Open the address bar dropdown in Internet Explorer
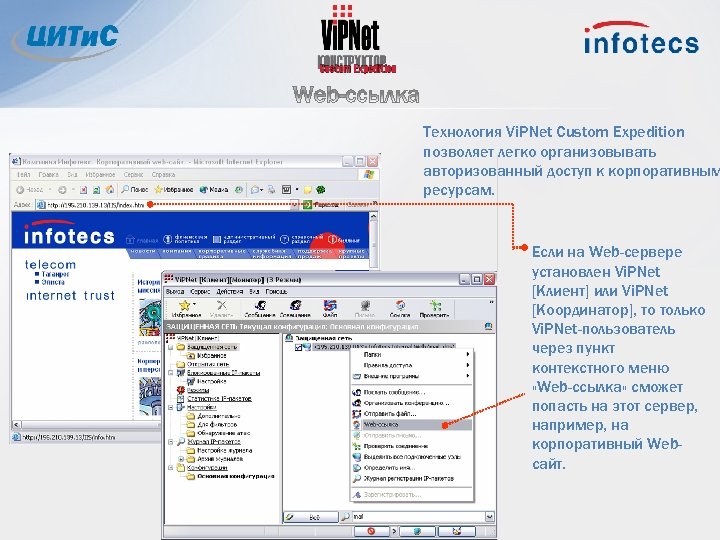Viewport: 720px width, 540px height. pos(294,205)
